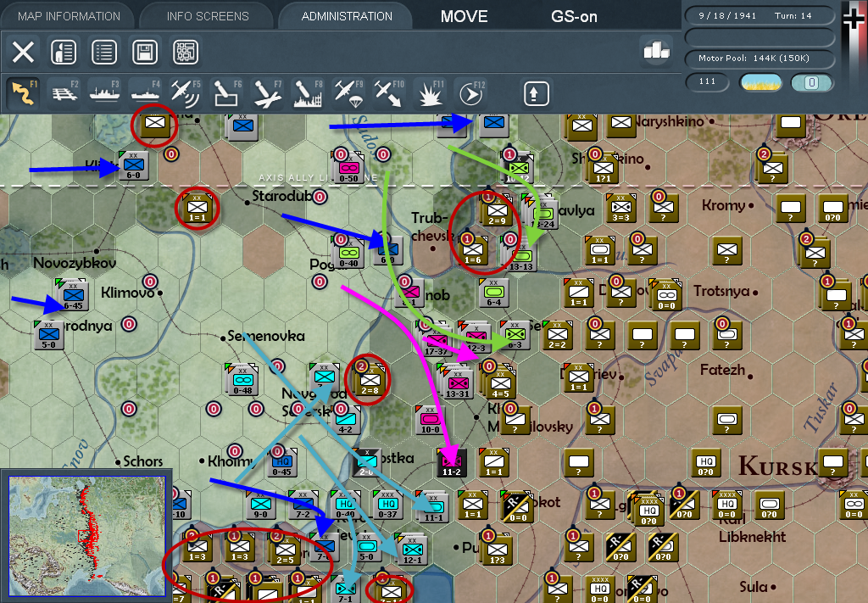
Task: Select the Soviet 4=5 unit stack
Action: pos(499,383)
